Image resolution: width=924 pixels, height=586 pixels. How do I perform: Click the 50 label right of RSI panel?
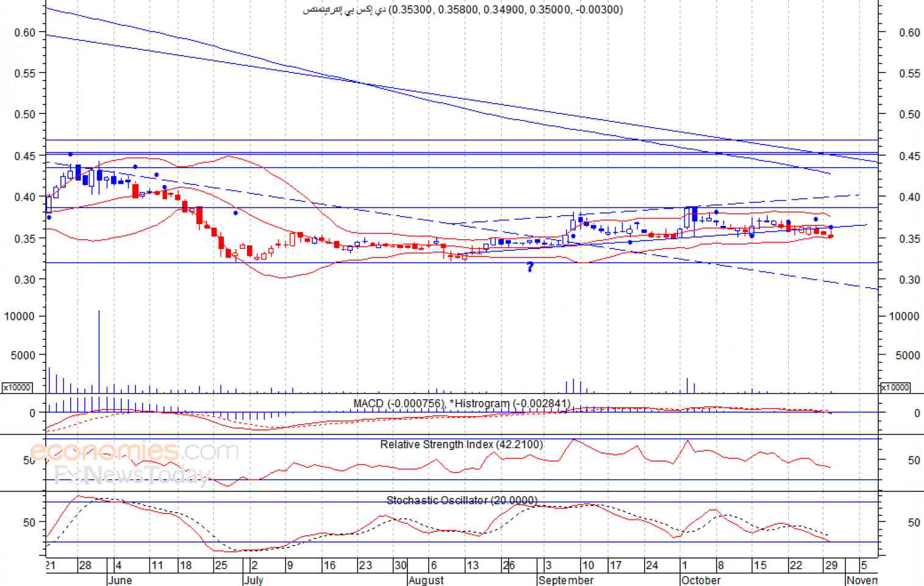click(914, 460)
